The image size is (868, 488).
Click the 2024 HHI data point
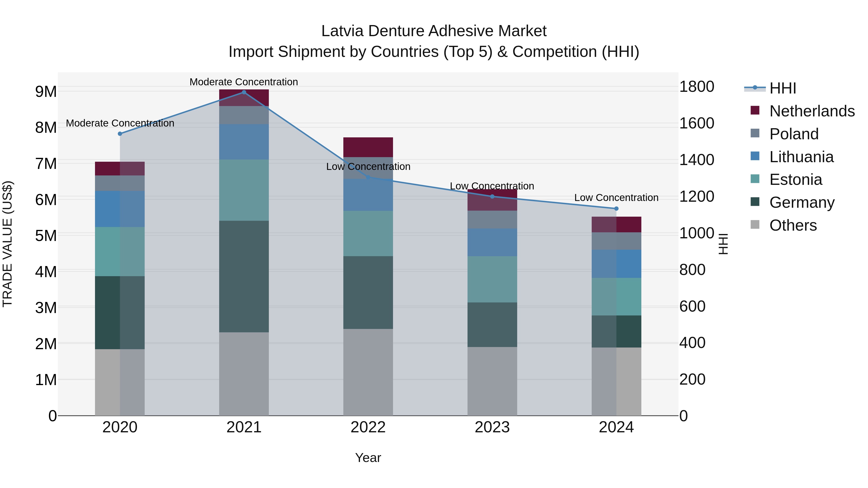pos(617,208)
